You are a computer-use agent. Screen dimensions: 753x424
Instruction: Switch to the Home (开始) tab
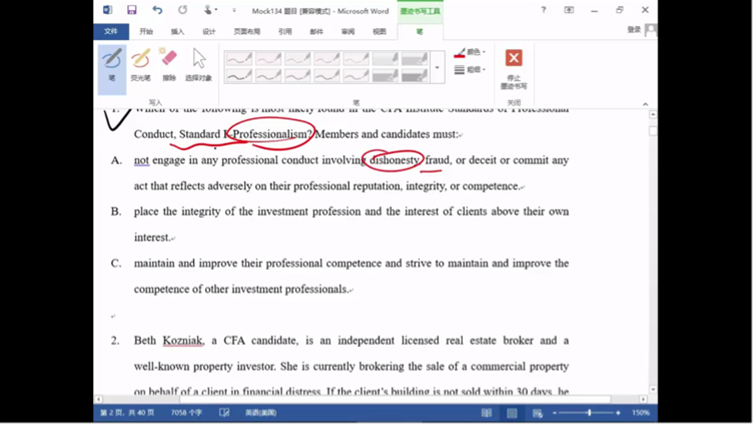tap(146, 31)
